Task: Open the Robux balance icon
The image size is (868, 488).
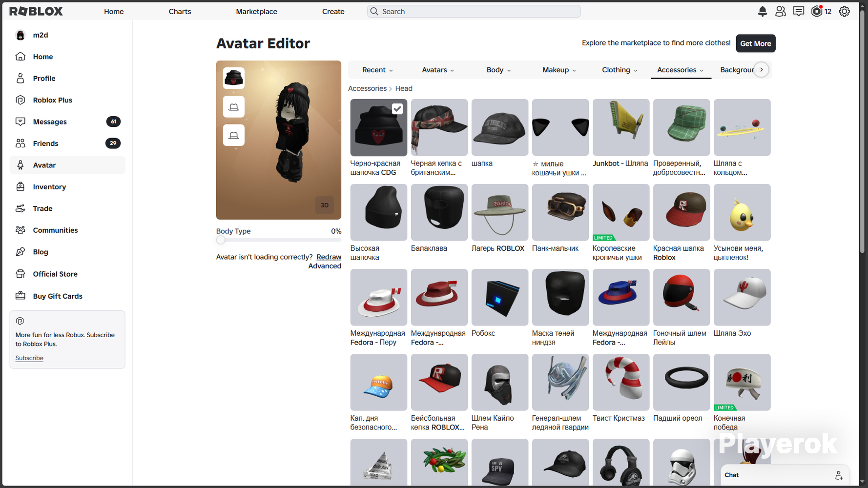Action: pos(817,11)
